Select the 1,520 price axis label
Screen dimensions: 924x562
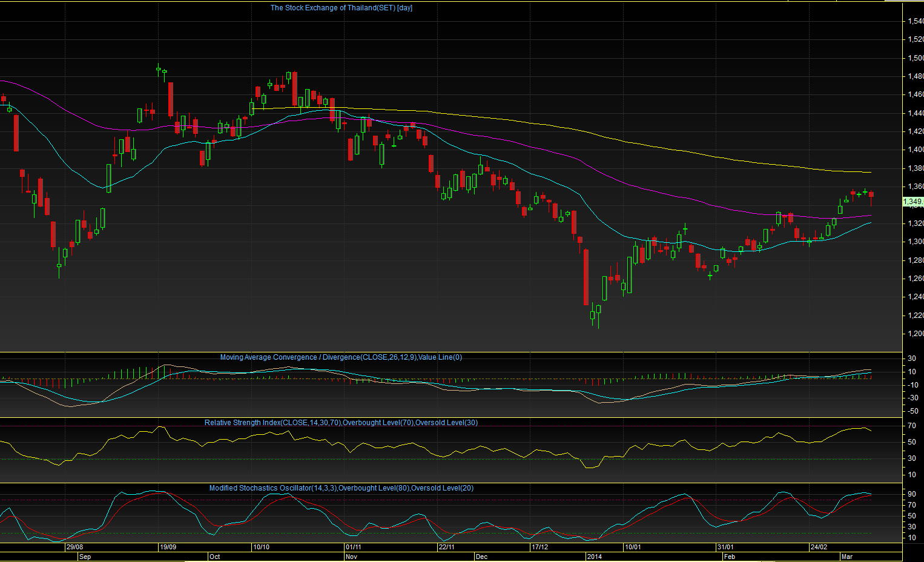(x=915, y=39)
